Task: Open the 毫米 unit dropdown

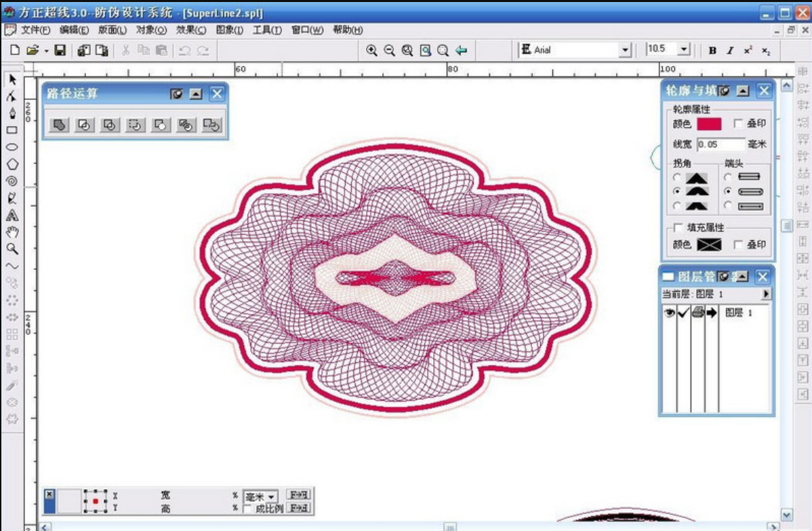Action: pos(271,497)
